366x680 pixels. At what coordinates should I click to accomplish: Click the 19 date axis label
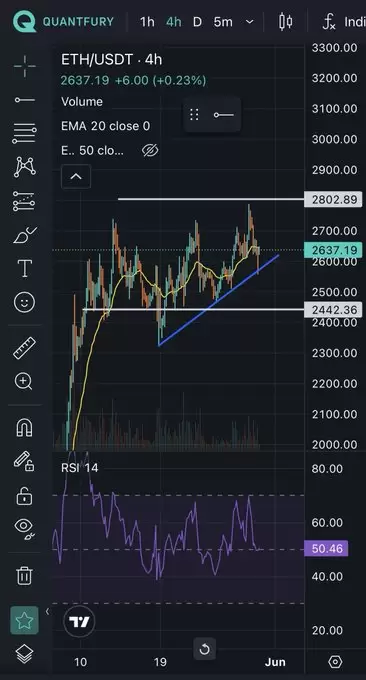coord(160,662)
